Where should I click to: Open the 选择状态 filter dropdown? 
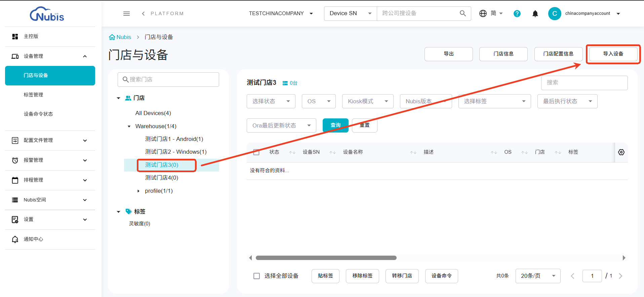[x=271, y=101]
